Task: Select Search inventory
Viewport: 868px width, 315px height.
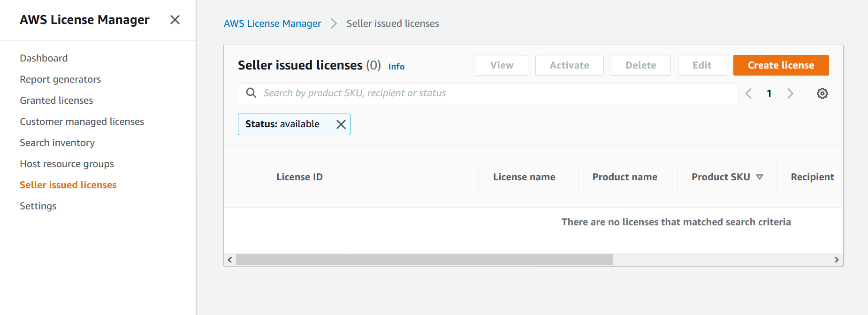Action: coord(57,143)
